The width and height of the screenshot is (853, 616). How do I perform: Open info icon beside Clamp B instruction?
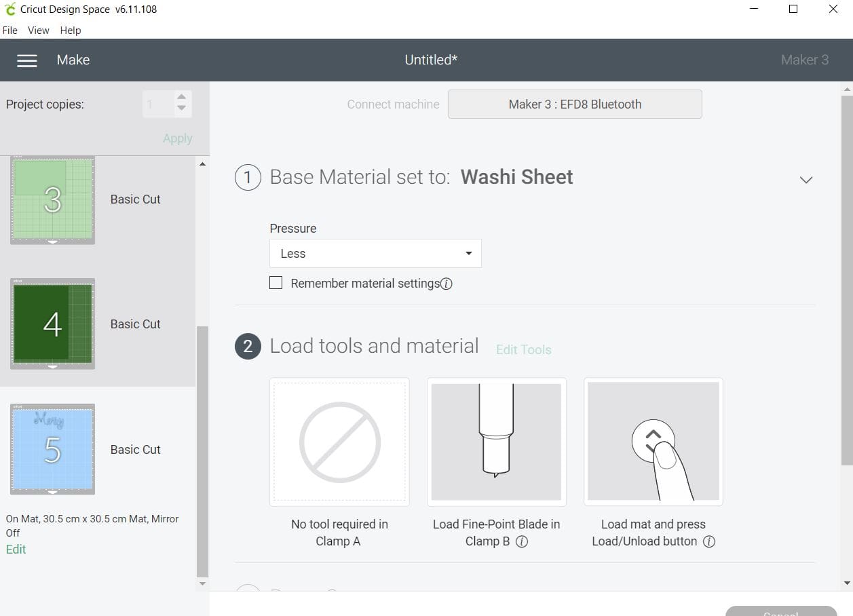point(522,541)
